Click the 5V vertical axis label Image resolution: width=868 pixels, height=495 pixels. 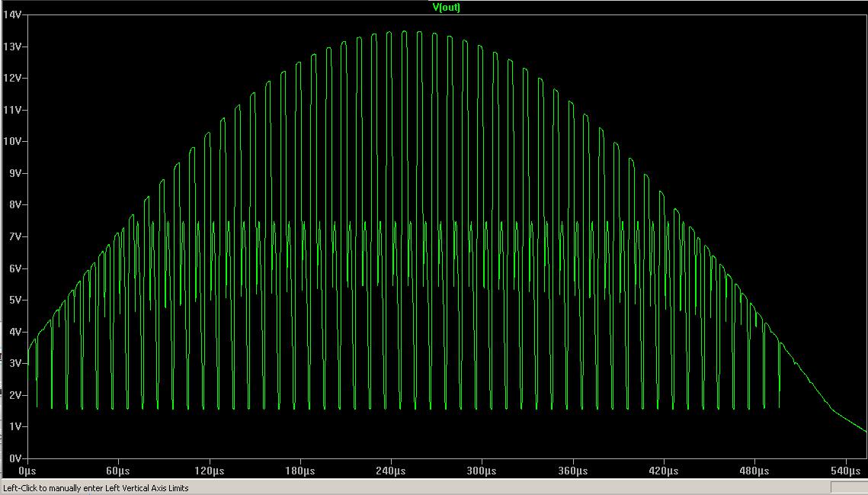coord(14,300)
